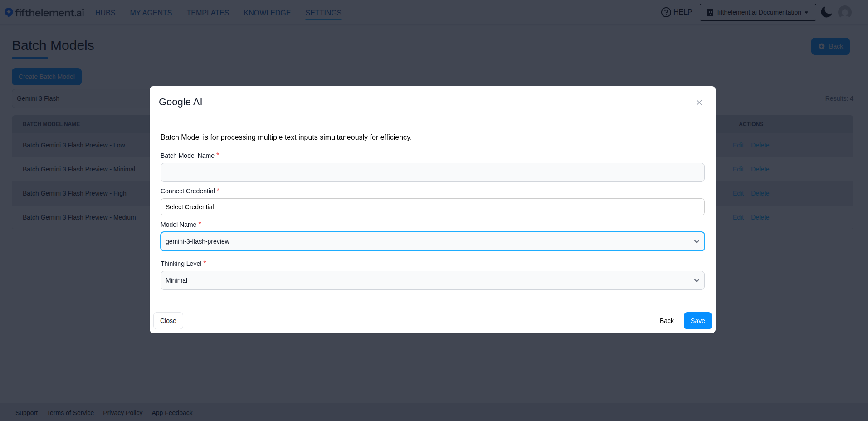Click the Gemini 3 Flash search box
This screenshot has height=421, width=868.
(81, 98)
